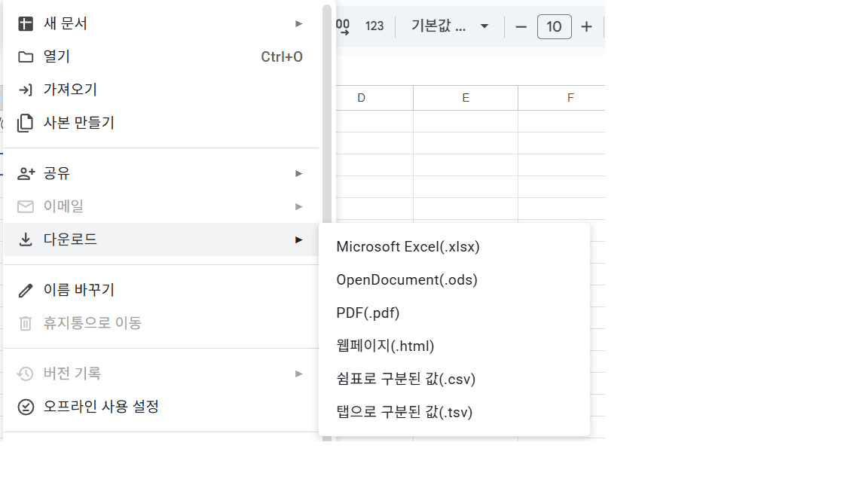Click the 사본 만들기 copy icon
This screenshot has height=488, width=868.
click(25, 123)
